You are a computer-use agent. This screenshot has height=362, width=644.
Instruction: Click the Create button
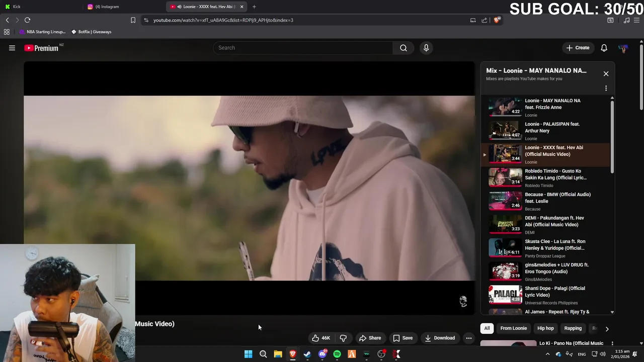click(x=578, y=48)
